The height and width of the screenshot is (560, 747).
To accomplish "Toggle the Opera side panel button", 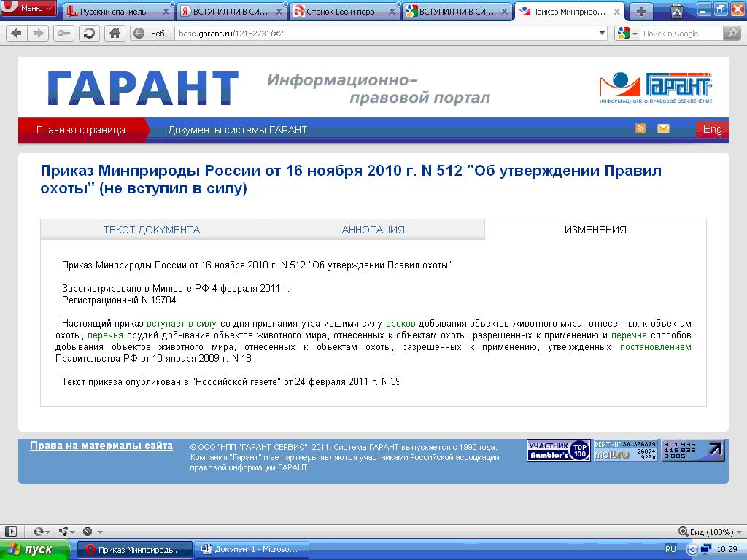I will click(10, 532).
